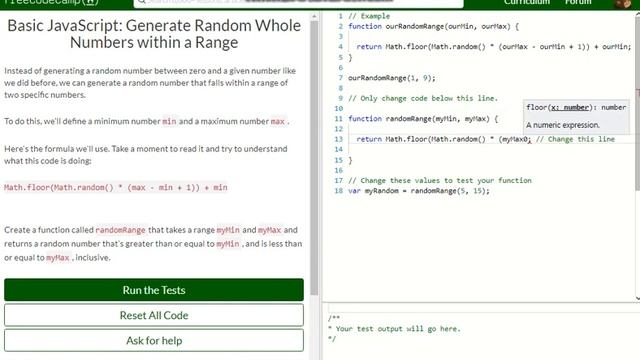
Task: Click the '// Example' comment on line 1
Action: click(369, 16)
